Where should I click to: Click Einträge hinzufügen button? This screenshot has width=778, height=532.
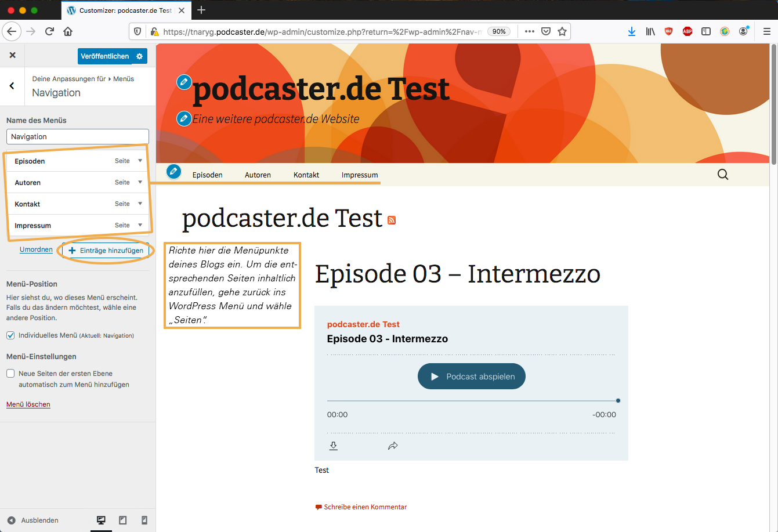[106, 251]
